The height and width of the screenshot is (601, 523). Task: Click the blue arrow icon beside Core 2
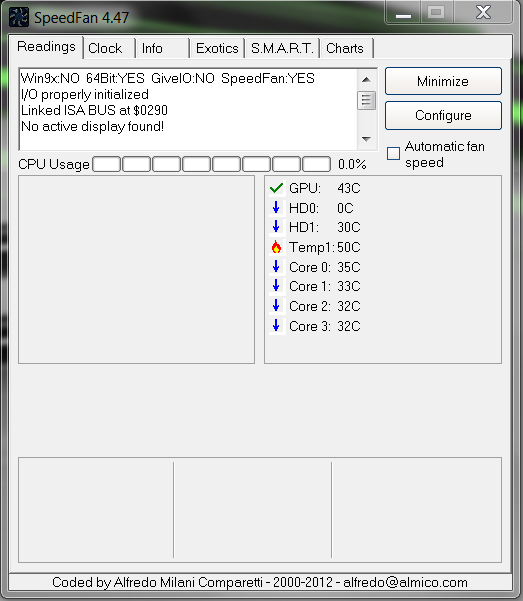pos(276,305)
